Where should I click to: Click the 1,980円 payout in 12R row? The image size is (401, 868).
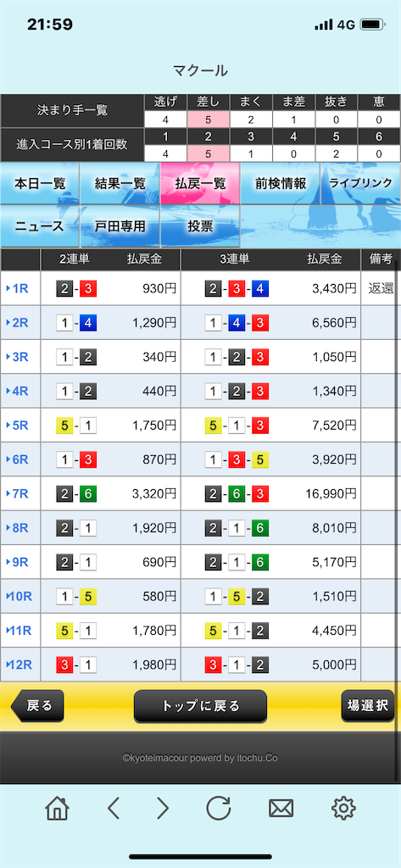154,665
